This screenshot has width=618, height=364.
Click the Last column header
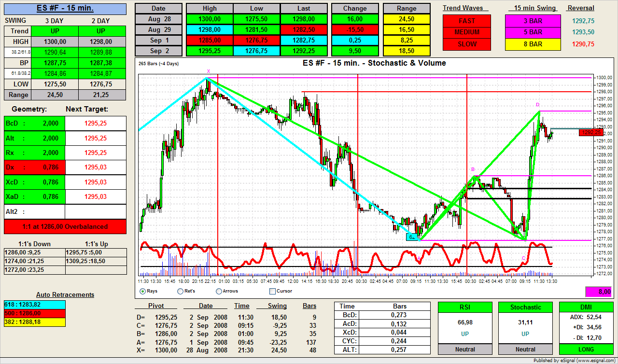(x=304, y=8)
